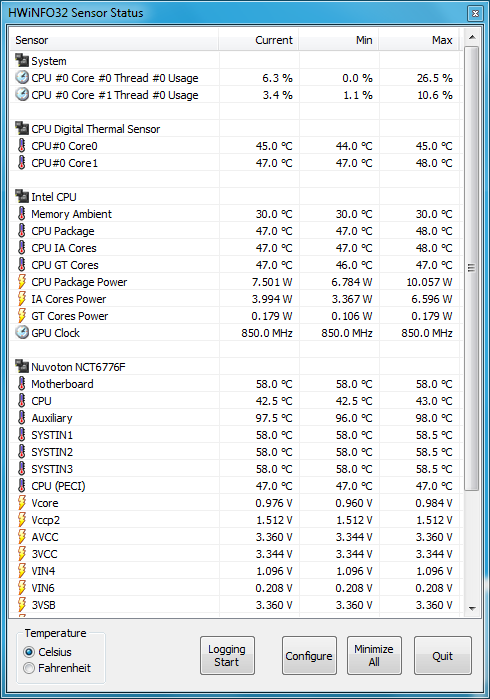
Task: Click the System group chip icon
Action: [x=21, y=60]
